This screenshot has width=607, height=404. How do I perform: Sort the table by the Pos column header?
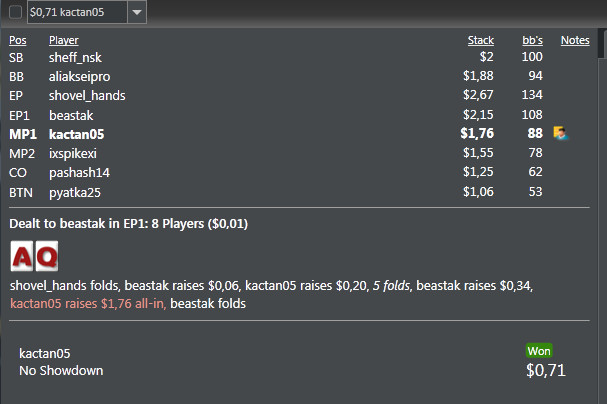coord(18,40)
